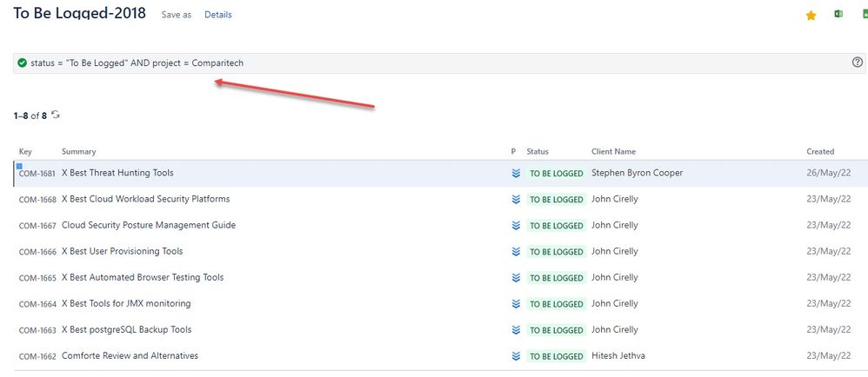Open issue key COM-1663

(37, 330)
